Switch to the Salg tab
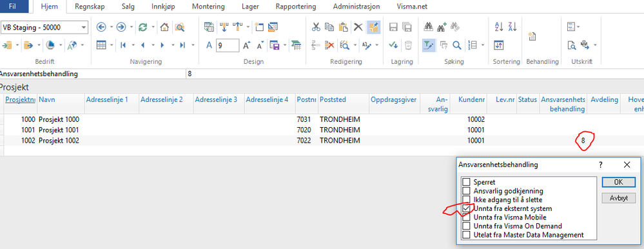This screenshot has width=644, height=249. (128, 6)
